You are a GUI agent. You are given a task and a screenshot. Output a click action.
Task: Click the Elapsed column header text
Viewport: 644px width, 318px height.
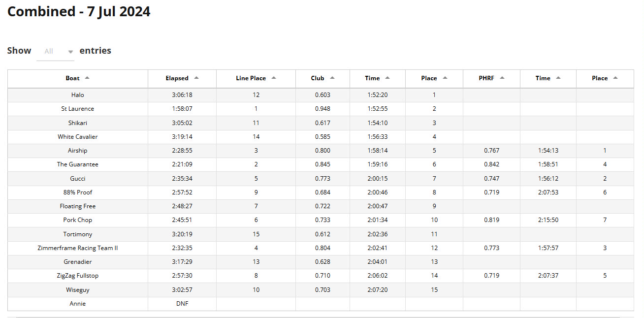[x=177, y=78]
